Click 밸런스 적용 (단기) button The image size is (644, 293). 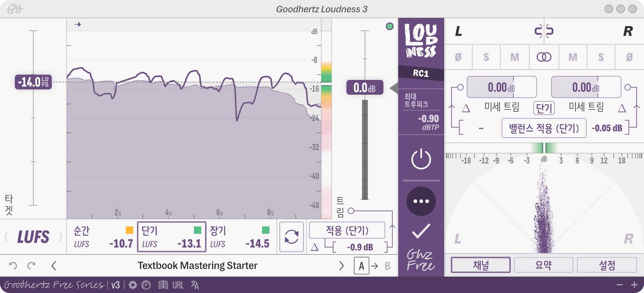coord(544,128)
